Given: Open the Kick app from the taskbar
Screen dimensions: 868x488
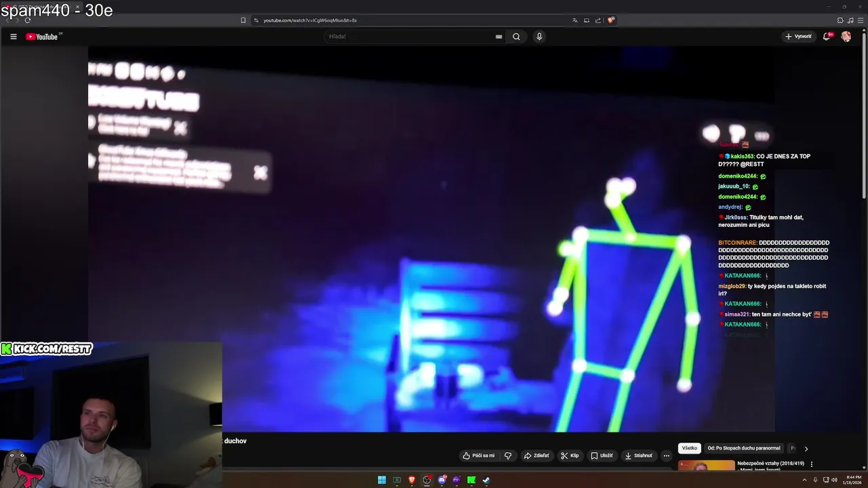Looking at the screenshot, I should pos(471,480).
